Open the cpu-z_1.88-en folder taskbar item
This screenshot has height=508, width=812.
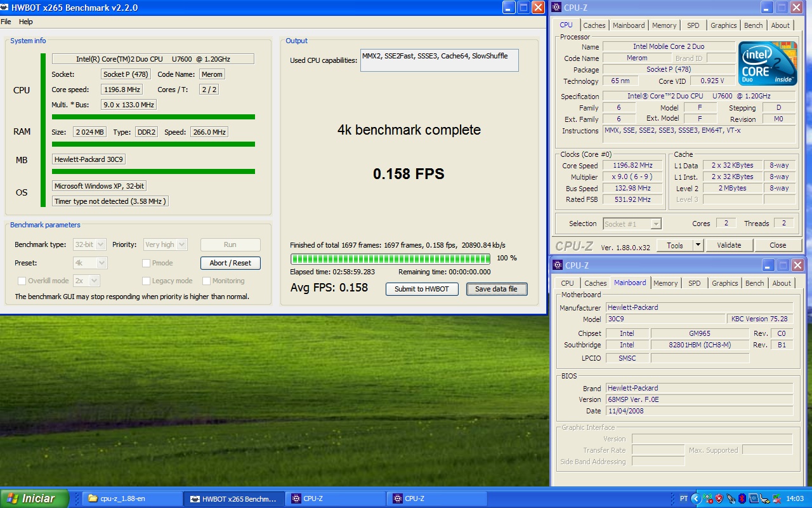coord(132,498)
